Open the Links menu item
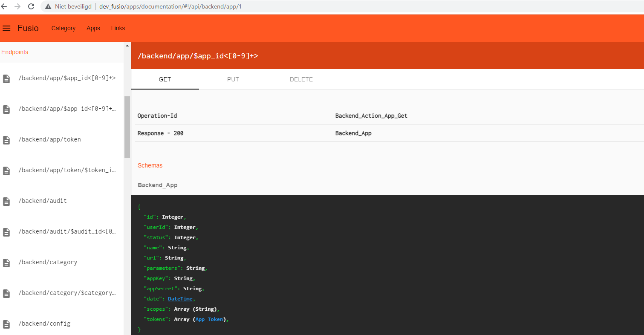This screenshot has height=335, width=644. click(x=118, y=28)
